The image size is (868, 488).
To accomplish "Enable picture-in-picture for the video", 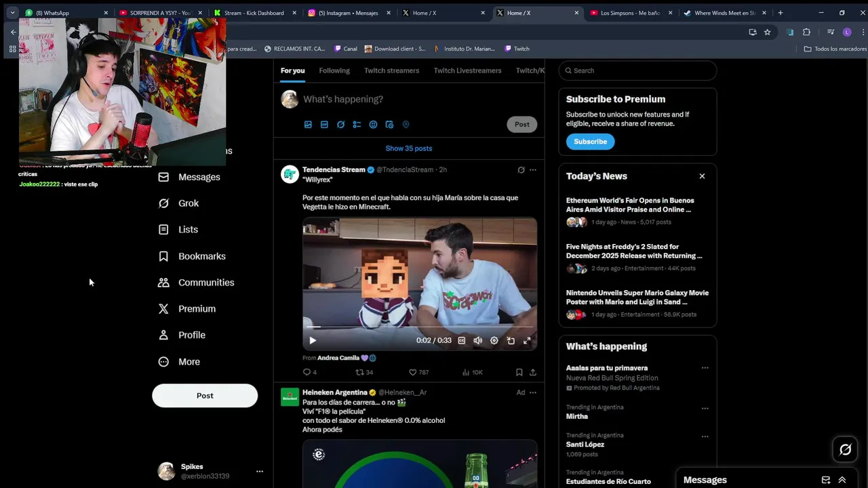I will [x=511, y=341].
